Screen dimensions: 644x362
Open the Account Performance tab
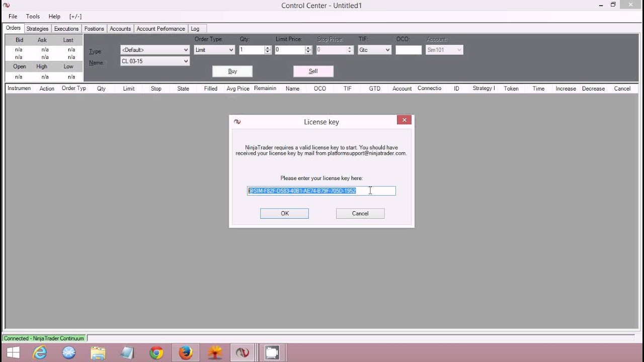coord(161,29)
